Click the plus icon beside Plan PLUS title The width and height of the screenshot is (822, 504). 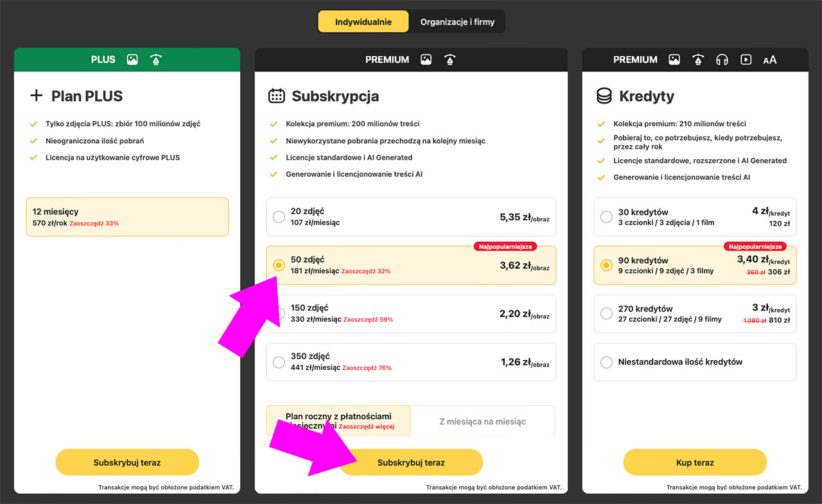36,96
